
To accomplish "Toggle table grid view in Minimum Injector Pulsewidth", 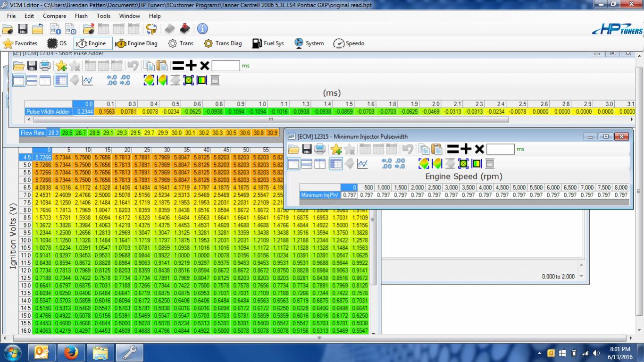I will pos(336,164).
